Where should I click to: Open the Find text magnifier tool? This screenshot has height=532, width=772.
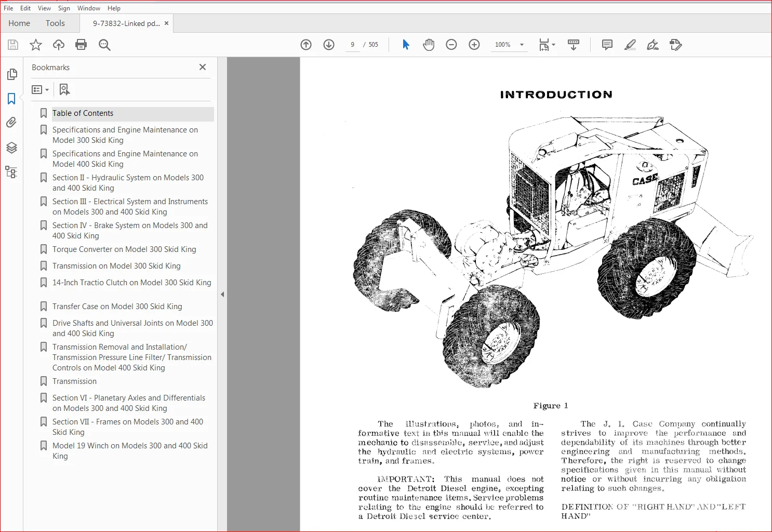(104, 45)
